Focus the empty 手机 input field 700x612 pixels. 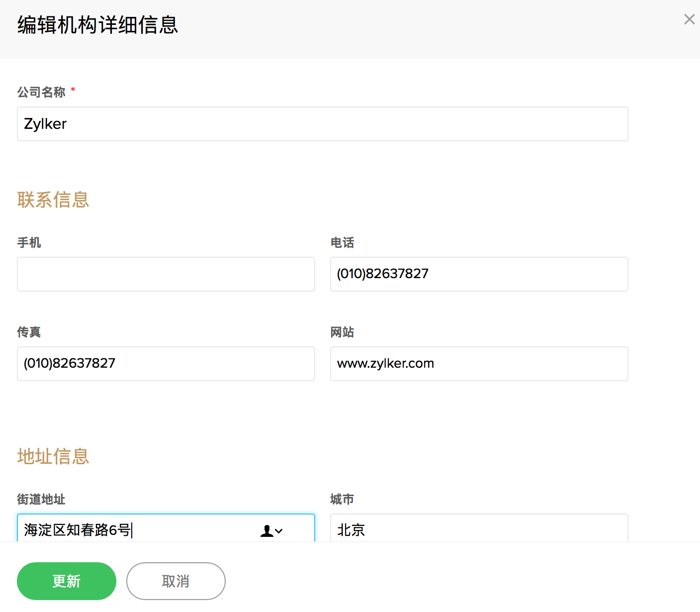click(x=166, y=274)
